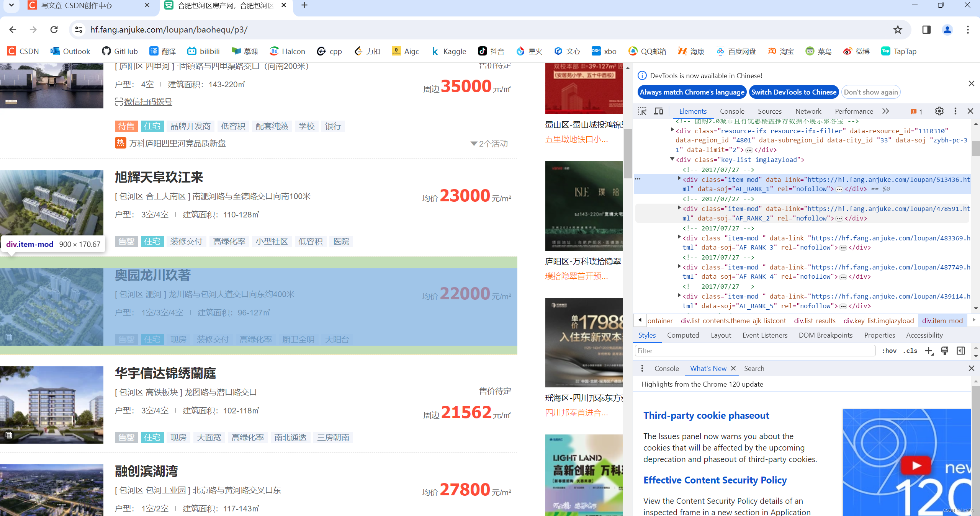Collapse the key-list imglazyload div node
The height and width of the screenshot is (516, 980).
(x=672, y=159)
